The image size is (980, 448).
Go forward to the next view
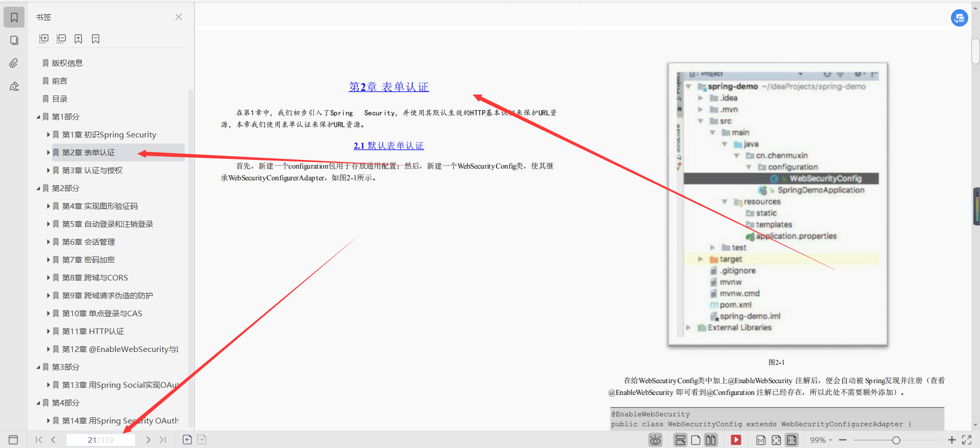click(x=202, y=440)
